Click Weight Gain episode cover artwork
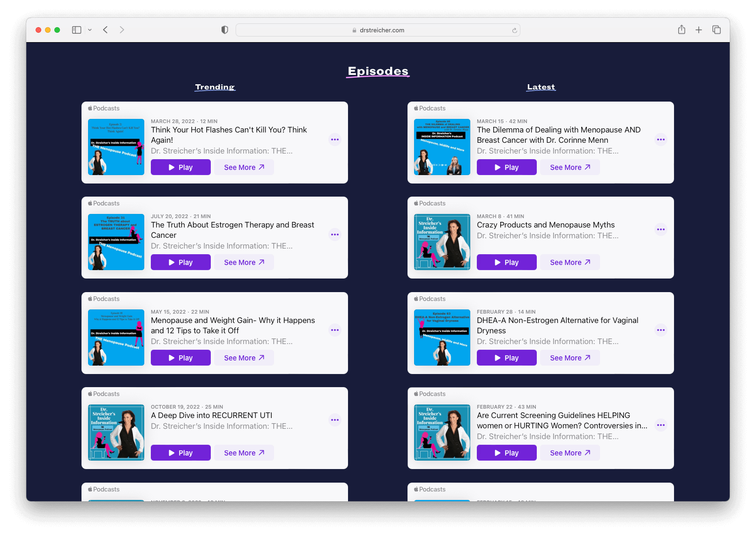Screen dimensions: 756x536 coord(116,338)
